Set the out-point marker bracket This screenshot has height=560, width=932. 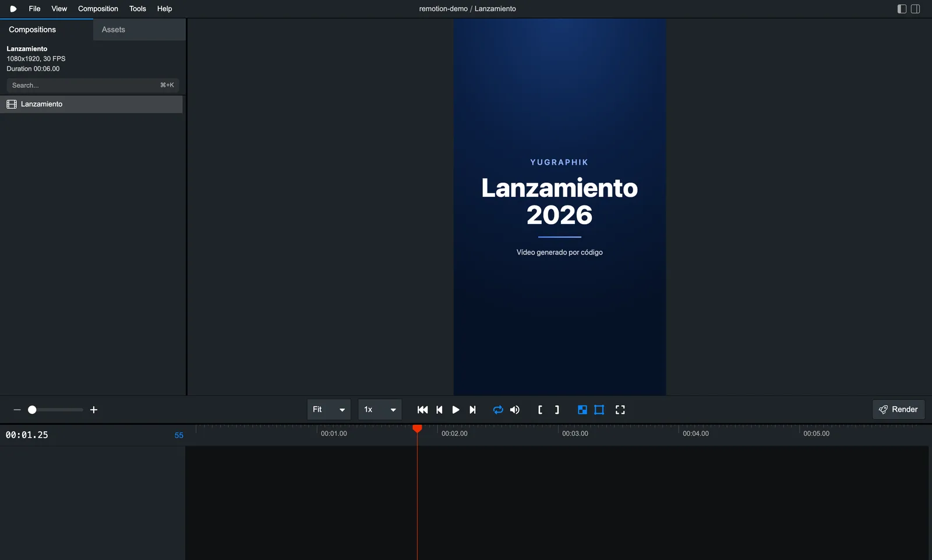557,410
